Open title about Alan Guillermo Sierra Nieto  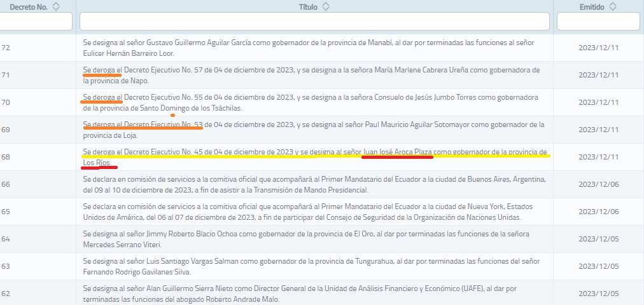pyautogui.click(x=300, y=294)
